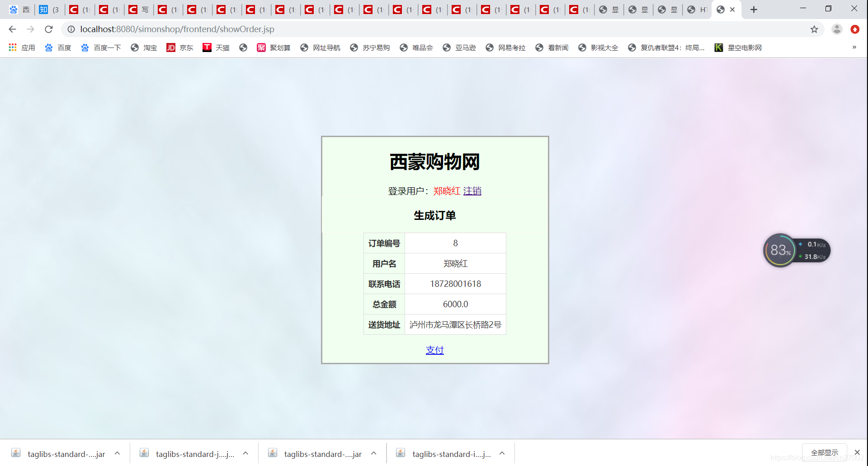Viewport: 868px width, 466px height.
Task: Click the 注销 logout link
Action: [472, 191]
